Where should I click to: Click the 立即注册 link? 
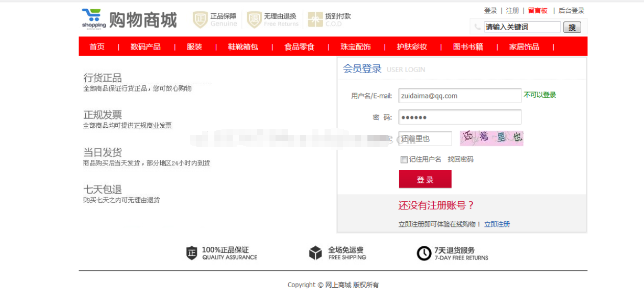(497, 224)
